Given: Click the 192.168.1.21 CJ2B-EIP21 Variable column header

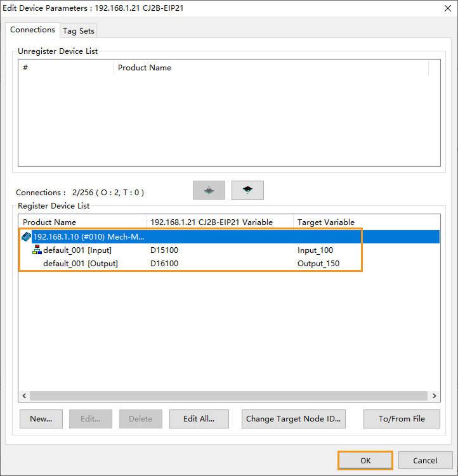Looking at the screenshot, I should tap(219, 222).
